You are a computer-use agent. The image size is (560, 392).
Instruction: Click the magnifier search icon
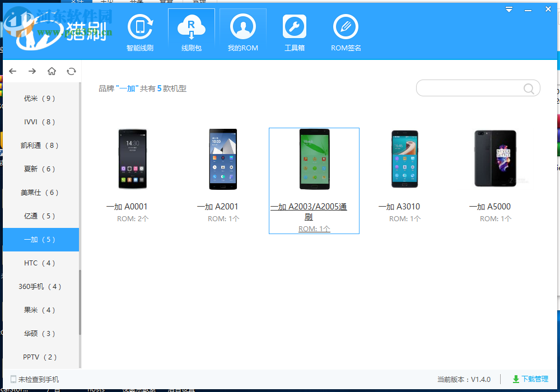coord(529,88)
